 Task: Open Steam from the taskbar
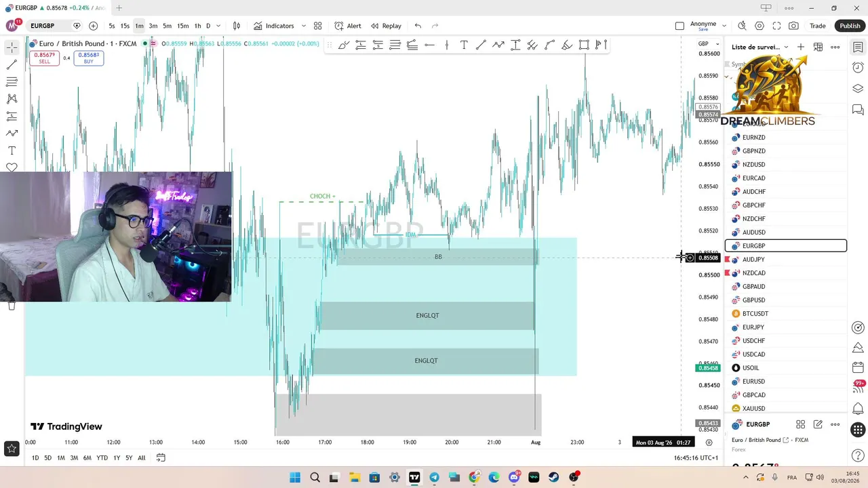[x=553, y=477]
